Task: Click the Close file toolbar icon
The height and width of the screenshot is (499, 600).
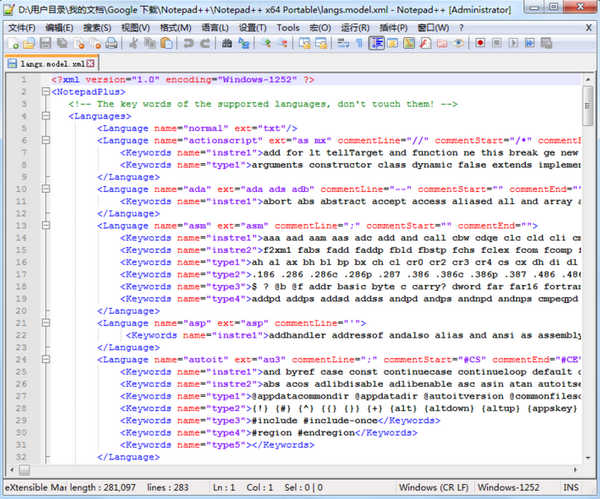Action: (x=79, y=43)
